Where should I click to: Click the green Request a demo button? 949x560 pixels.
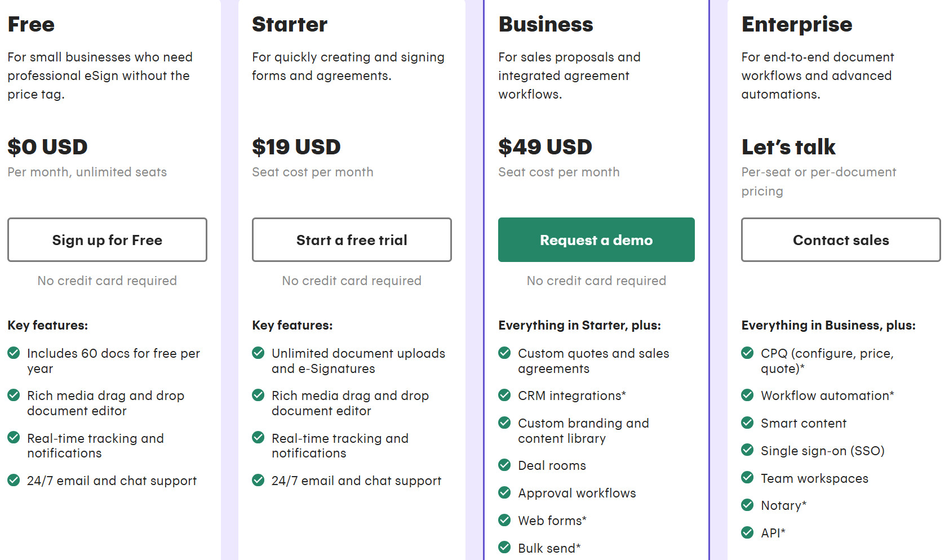596,240
